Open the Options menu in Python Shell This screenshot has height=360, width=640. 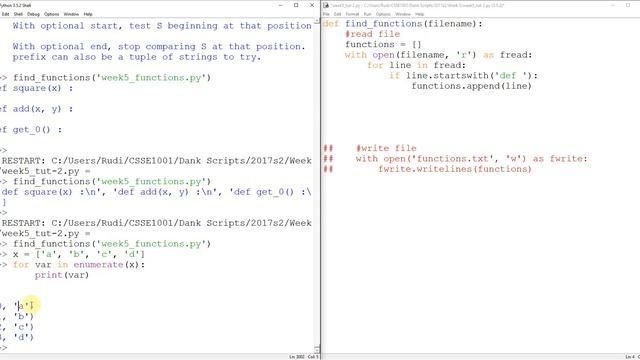(51, 14)
